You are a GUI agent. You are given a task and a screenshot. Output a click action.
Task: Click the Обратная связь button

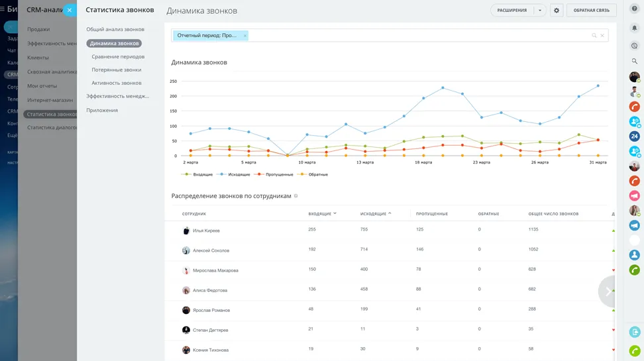tap(591, 11)
